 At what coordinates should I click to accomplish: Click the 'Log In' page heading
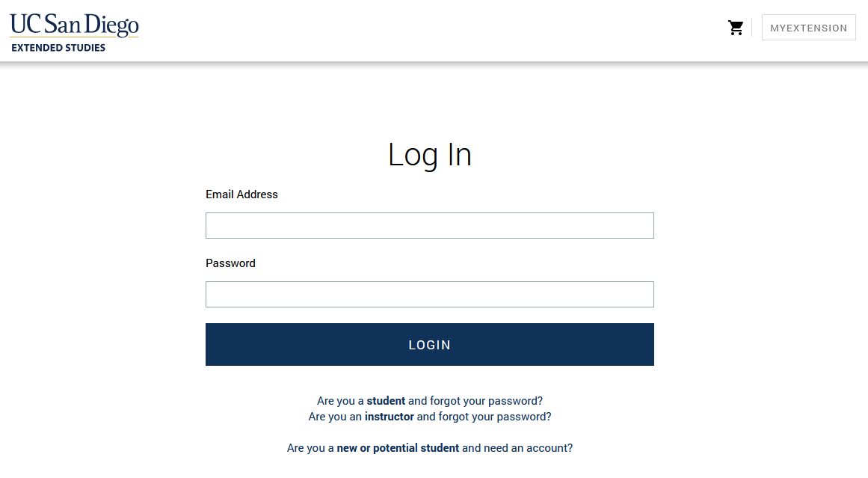(430, 155)
